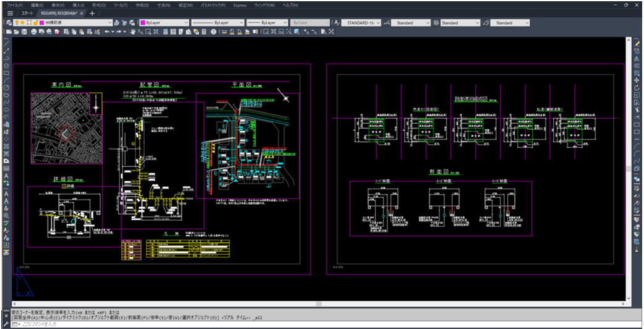Open the color ByLayer dropdown

pos(165,23)
